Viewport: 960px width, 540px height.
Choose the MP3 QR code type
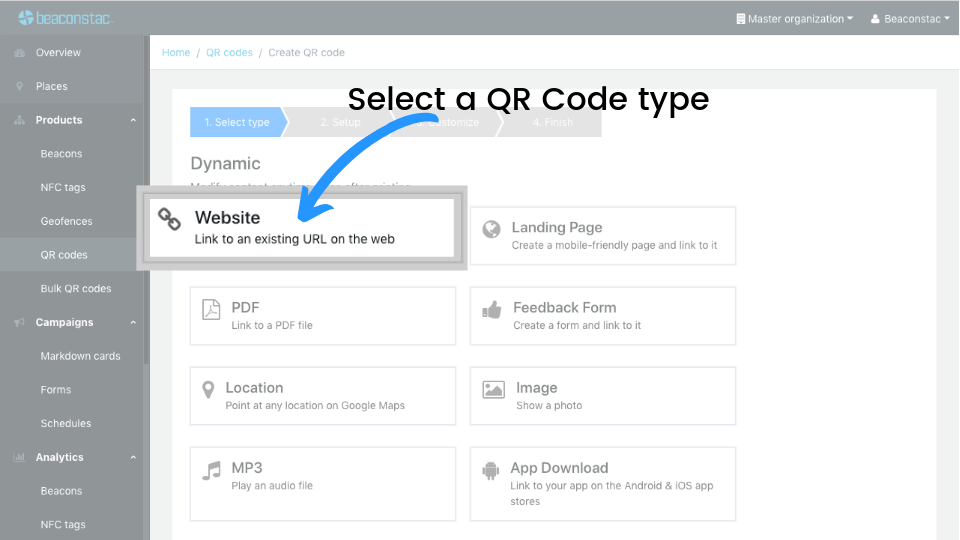click(323, 484)
